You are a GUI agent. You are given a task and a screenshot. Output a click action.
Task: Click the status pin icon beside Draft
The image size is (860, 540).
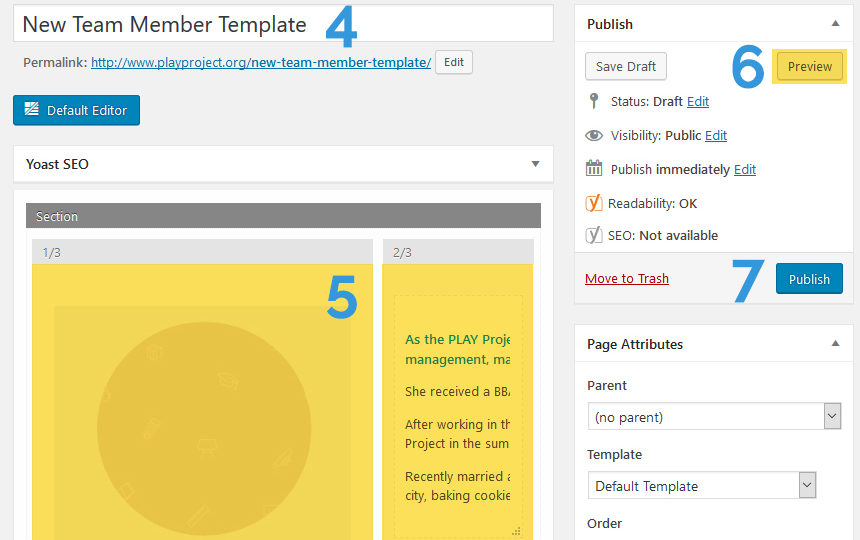tap(593, 101)
